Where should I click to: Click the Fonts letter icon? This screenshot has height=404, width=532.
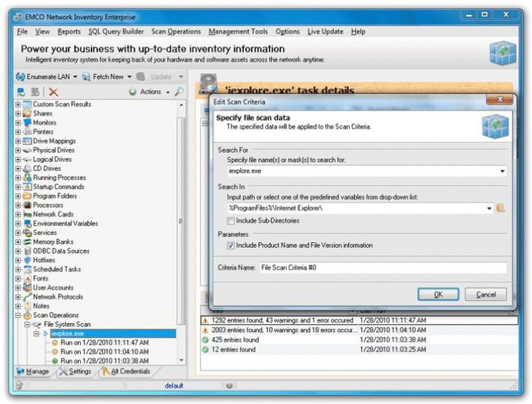27,278
